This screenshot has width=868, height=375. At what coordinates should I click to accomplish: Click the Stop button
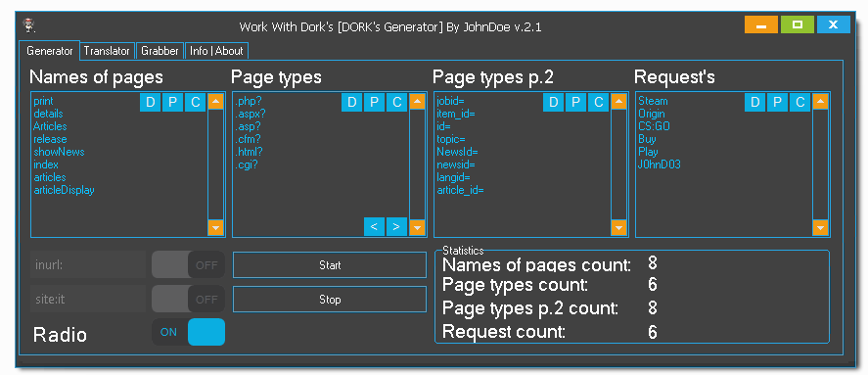[330, 300]
